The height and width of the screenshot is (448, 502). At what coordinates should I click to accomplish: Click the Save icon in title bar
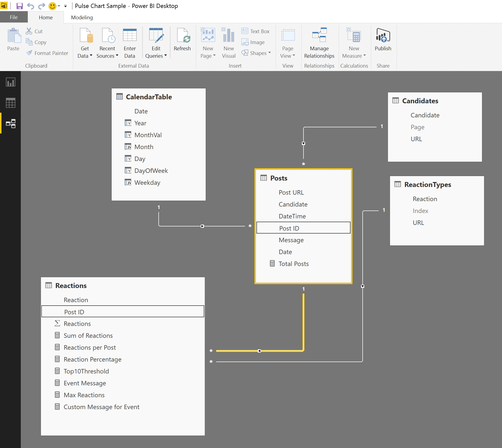click(x=20, y=6)
